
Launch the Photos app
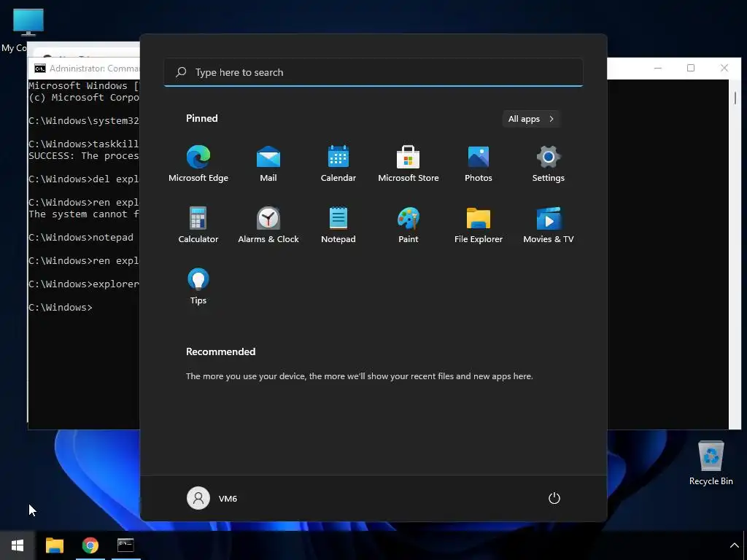point(479,164)
